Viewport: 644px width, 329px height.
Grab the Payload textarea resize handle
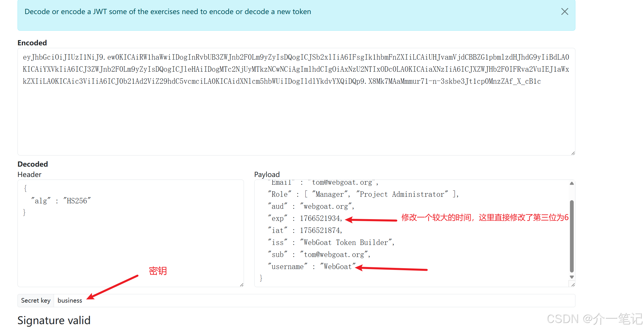(573, 285)
